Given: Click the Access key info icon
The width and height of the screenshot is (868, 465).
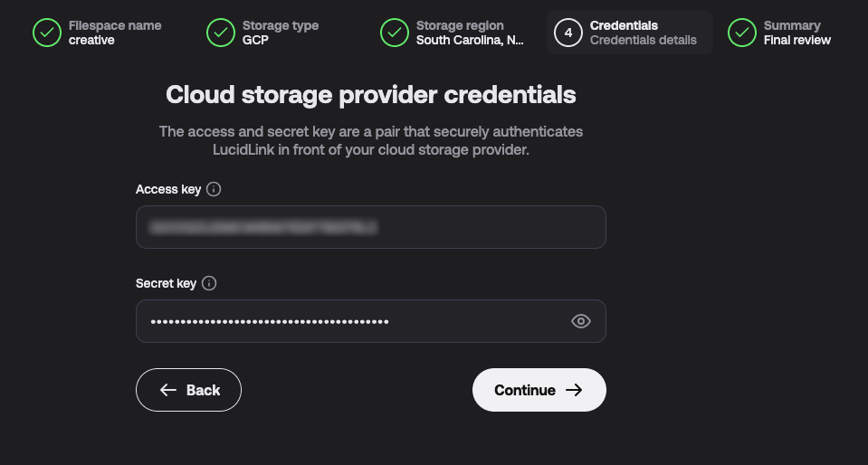Looking at the screenshot, I should pos(214,189).
